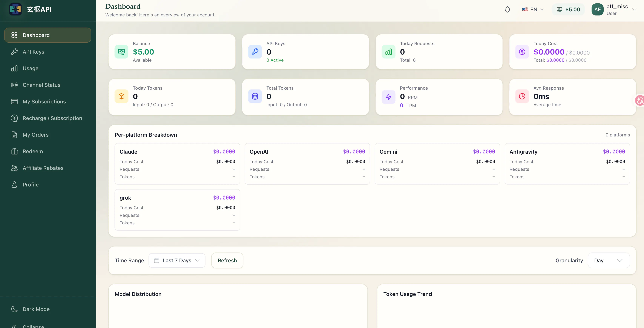
Task: Click the Claude platform card
Action: pos(177,164)
